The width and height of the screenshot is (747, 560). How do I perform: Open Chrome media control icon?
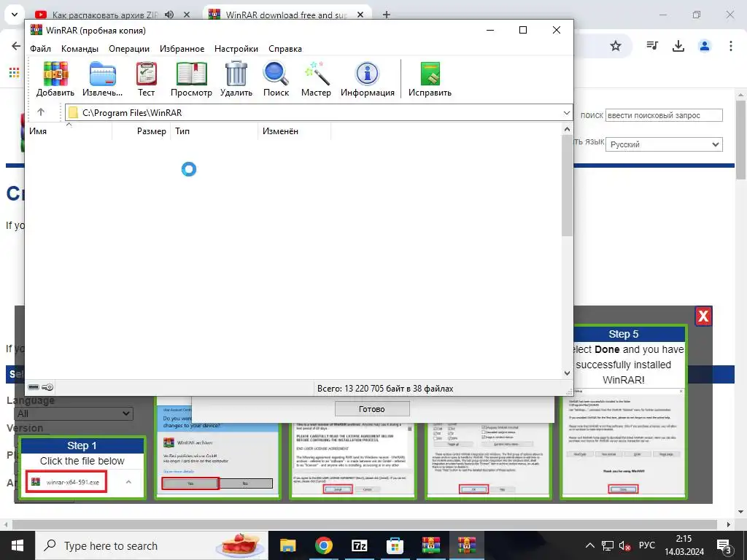tap(651, 46)
